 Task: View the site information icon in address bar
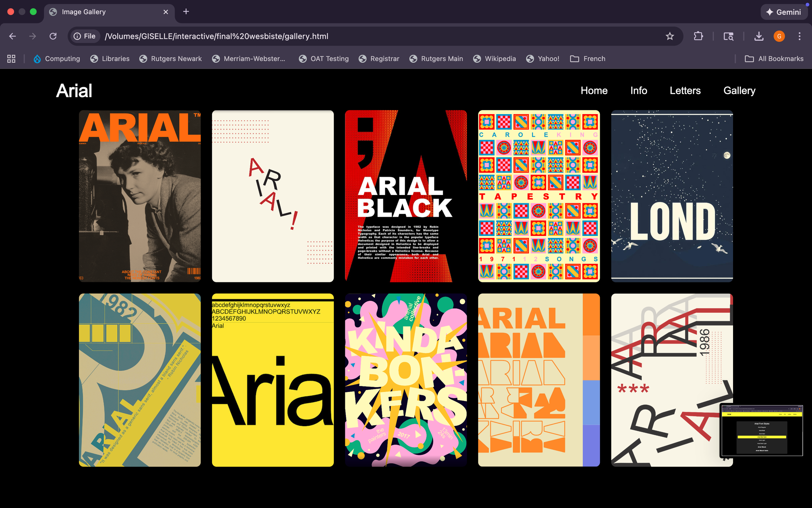coord(78,36)
